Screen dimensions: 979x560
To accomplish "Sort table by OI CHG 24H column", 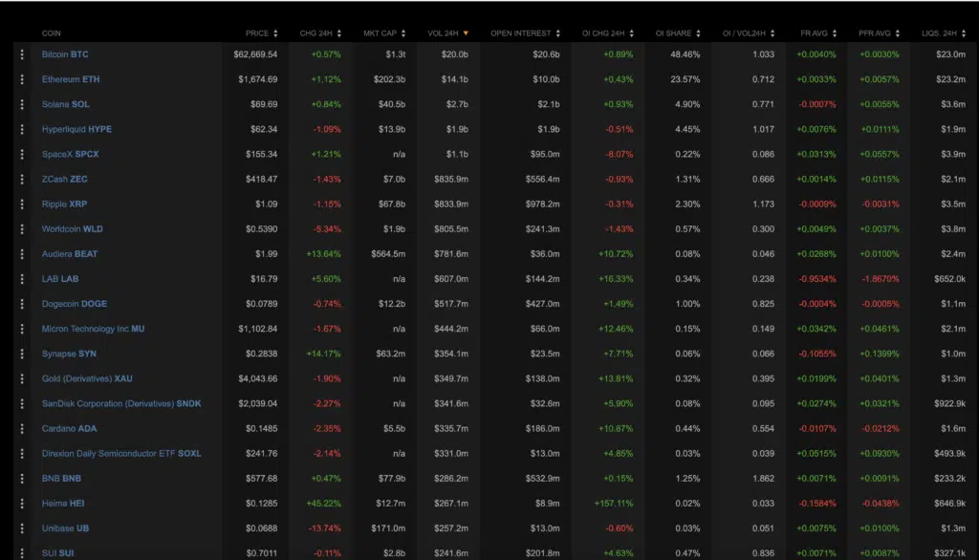I will point(607,33).
